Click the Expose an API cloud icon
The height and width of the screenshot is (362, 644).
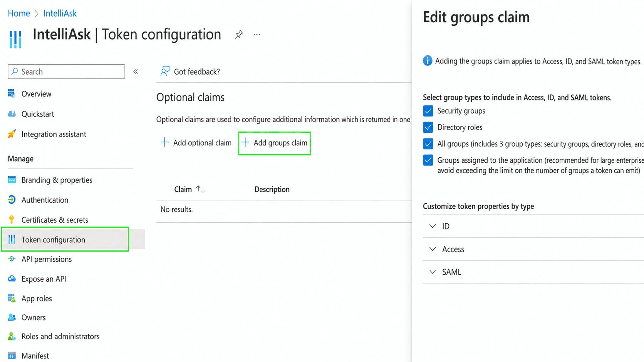12,279
